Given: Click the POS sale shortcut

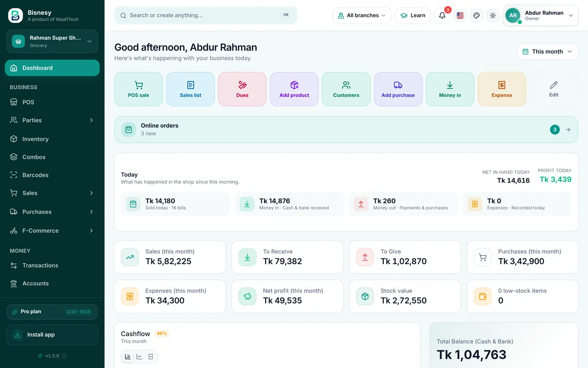Looking at the screenshot, I should pos(138,89).
